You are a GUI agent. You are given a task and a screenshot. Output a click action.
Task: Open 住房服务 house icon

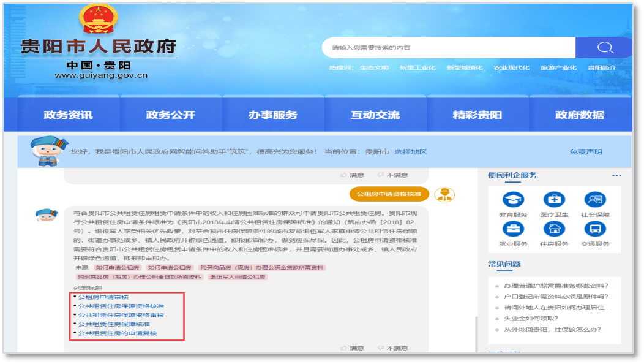click(x=554, y=229)
